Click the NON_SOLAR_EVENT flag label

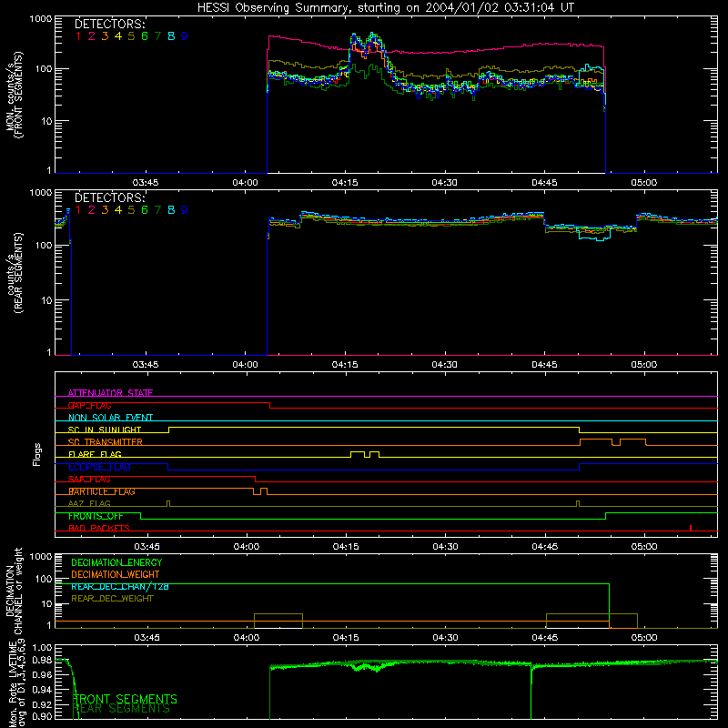[x=110, y=418]
